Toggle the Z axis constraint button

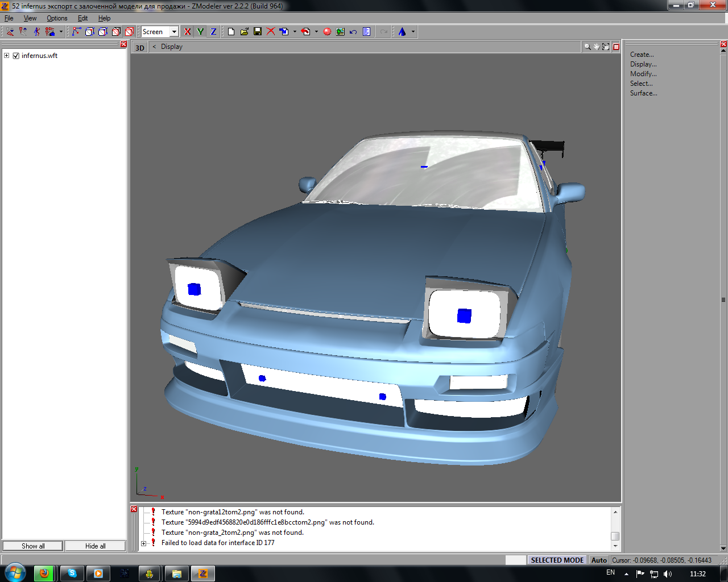pyautogui.click(x=213, y=32)
